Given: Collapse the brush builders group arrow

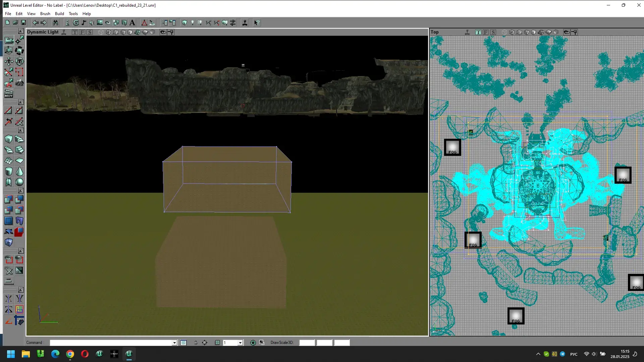Looking at the screenshot, I should (x=21, y=130).
